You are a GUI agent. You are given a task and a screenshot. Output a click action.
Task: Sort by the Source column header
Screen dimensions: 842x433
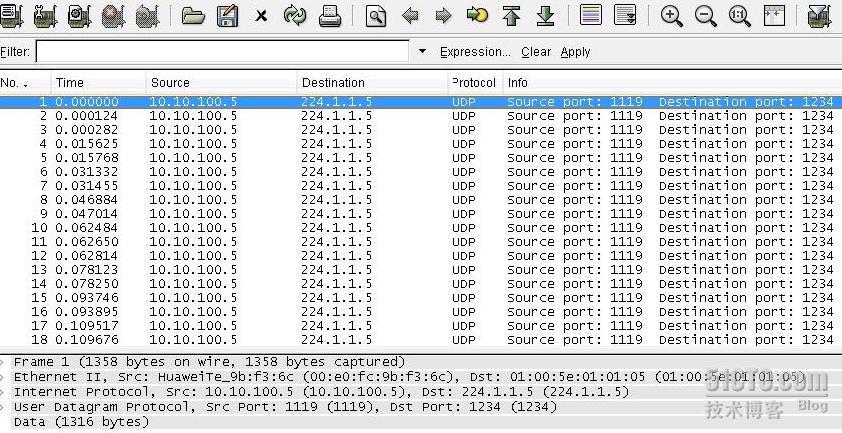pos(221,83)
